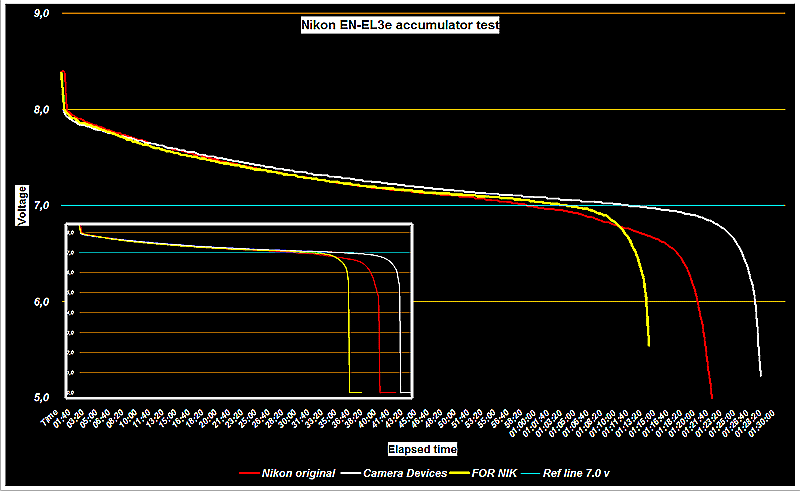Image resolution: width=800 pixels, height=491 pixels.
Task: Select the 'Ref line 7.0 v' legend entry
Action: 566,474
